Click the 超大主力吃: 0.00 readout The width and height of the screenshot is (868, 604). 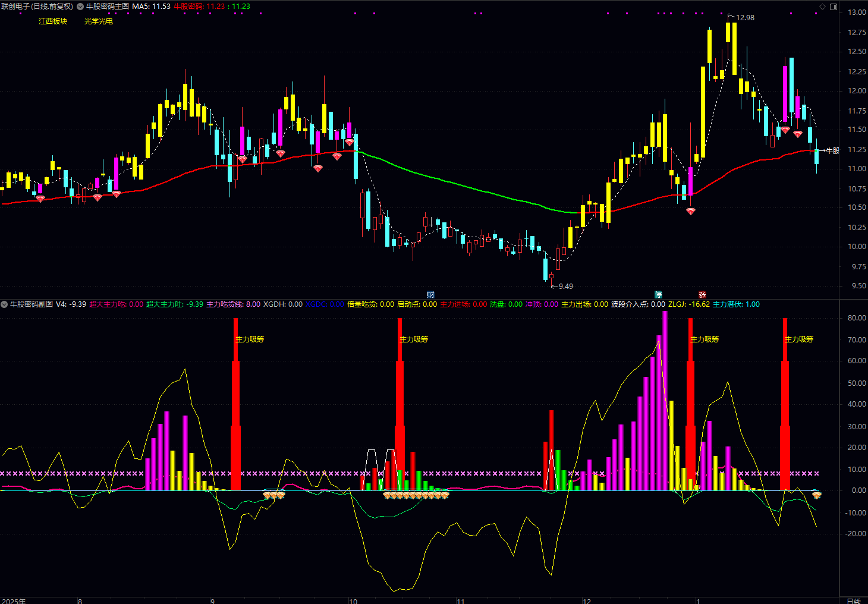(x=116, y=304)
